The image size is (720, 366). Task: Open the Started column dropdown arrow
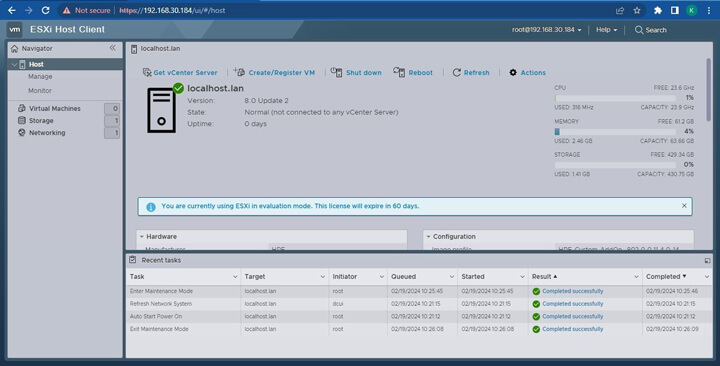(522, 276)
